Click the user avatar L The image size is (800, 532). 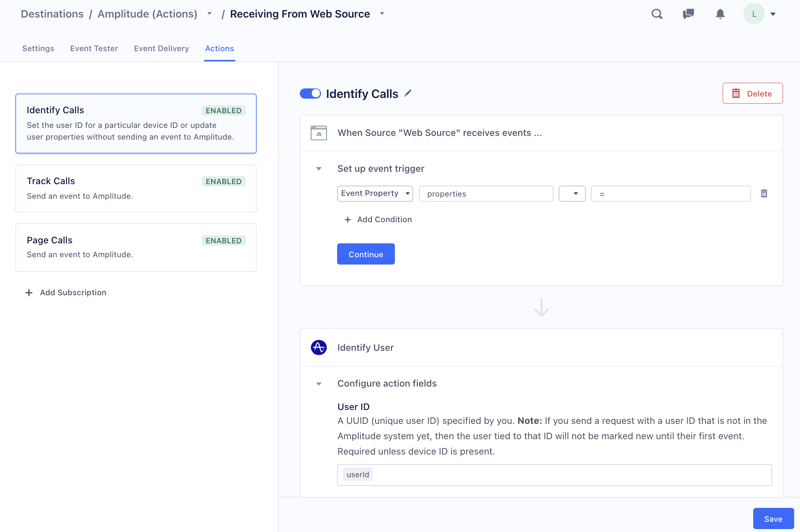754,14
